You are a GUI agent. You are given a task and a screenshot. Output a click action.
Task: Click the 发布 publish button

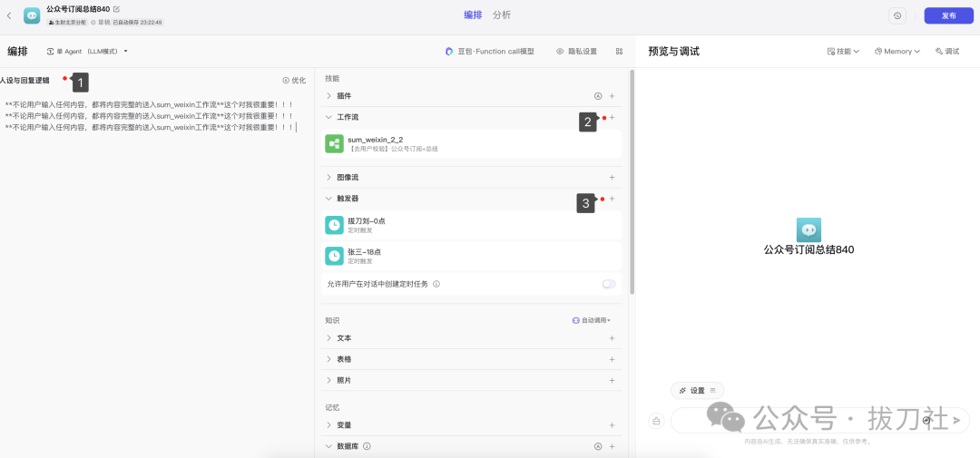click(948, 15)
